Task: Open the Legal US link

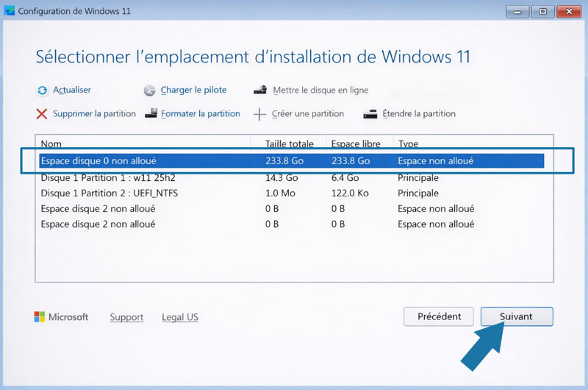Action: 180,317
